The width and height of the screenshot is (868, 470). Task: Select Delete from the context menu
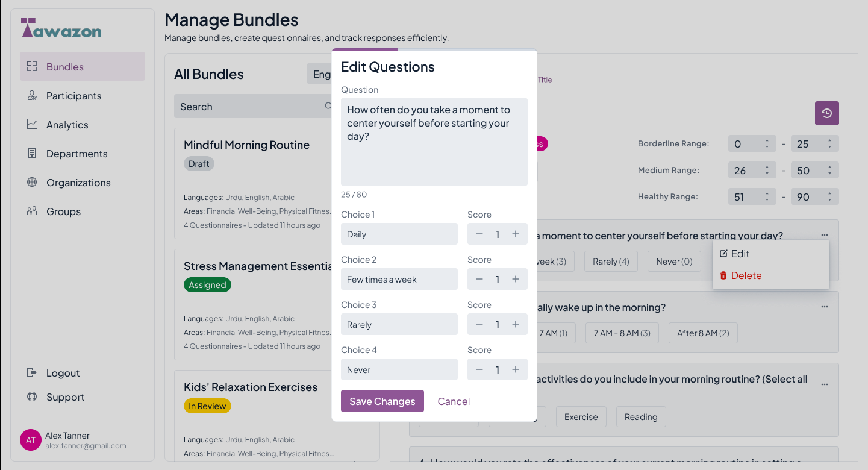(746, 276)
